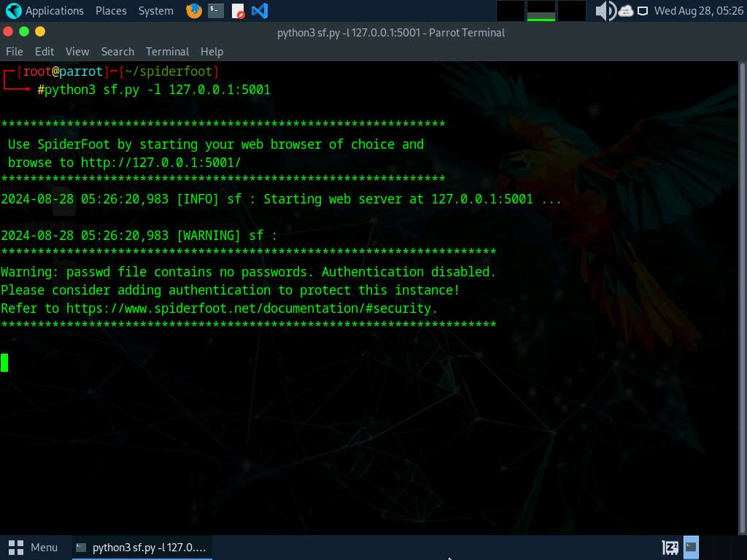Click the show desktop icon at bottom right
The height and width of the screenshot is (560, 747).
(x=691, y=548)
